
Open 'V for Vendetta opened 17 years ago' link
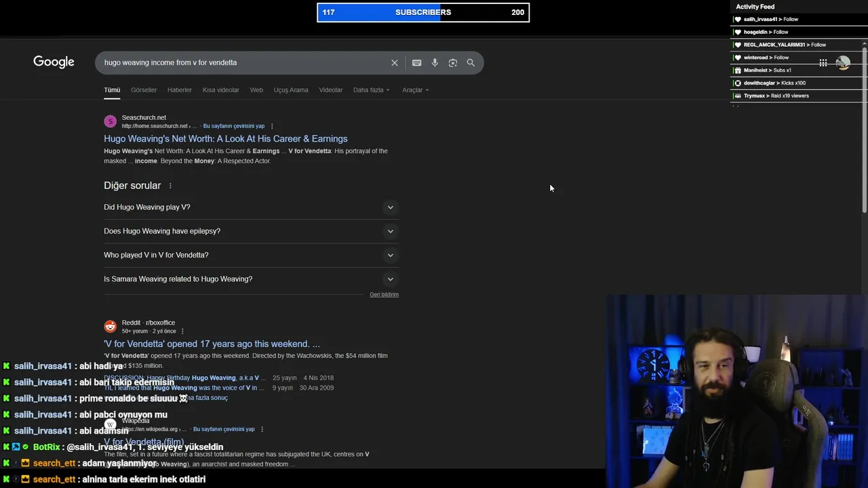[x=212, y=344]
